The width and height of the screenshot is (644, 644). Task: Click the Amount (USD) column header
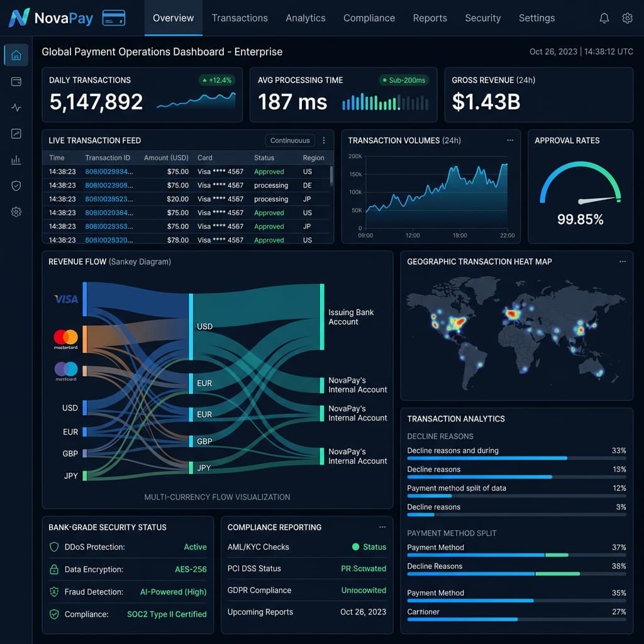pos(166,158)
